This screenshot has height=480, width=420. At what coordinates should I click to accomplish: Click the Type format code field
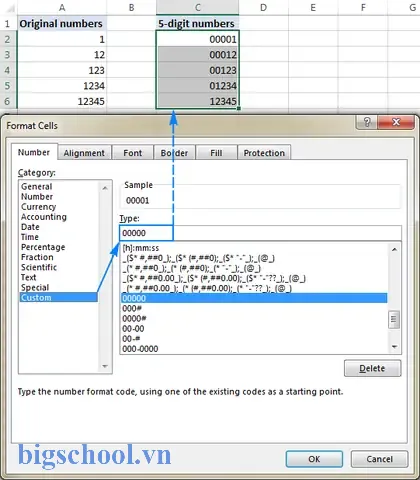260,233
